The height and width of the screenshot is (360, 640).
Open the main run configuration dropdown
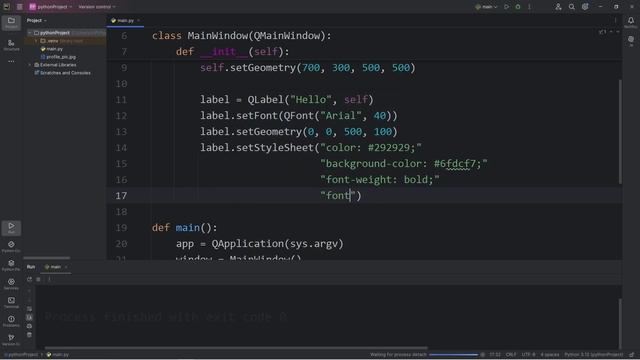click(x=487, y=7)
